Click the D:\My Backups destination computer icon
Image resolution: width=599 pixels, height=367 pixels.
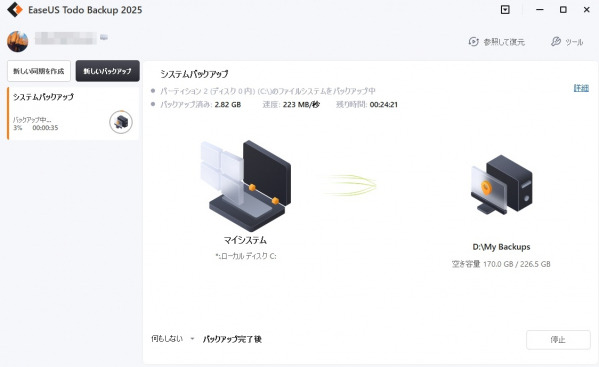[x=502, y=184]
